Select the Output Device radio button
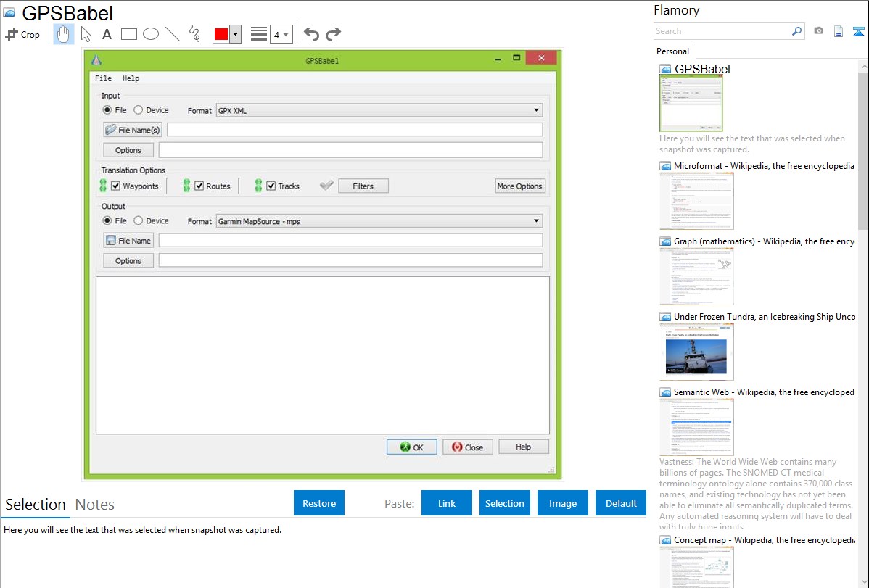The width and height of the screenshot is (869, 588). (138, 220)
